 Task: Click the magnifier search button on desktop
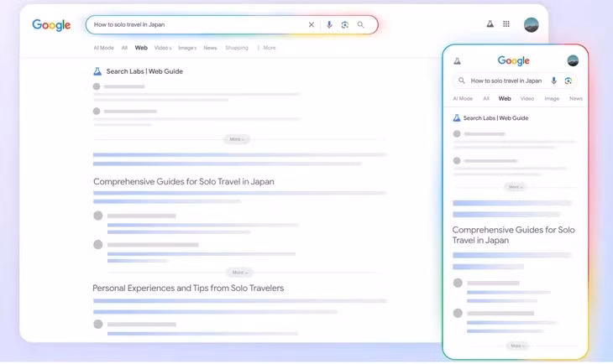click(360, 24)
